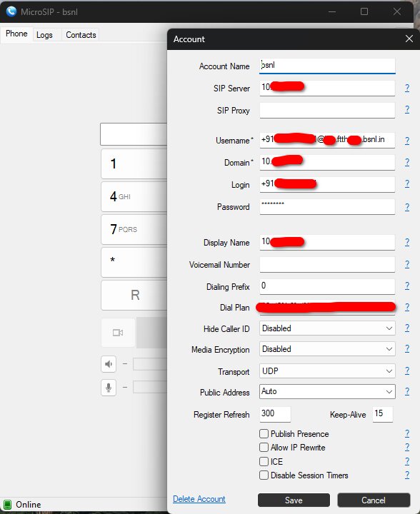
Task: Click the video call camera icon
Action: pyautogui.click(x=118, y=333)
